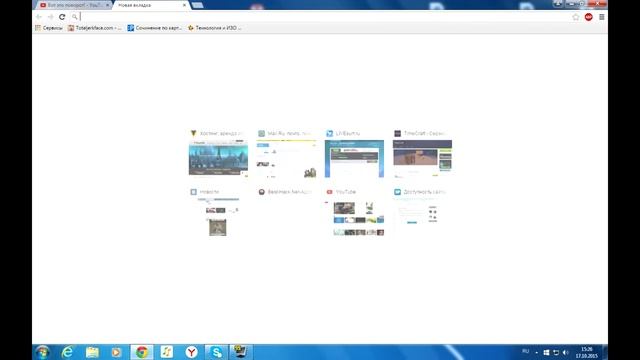Screen dimensions: 640x360
Task: Close the YouTube video tab
Action: pos(107,5)
